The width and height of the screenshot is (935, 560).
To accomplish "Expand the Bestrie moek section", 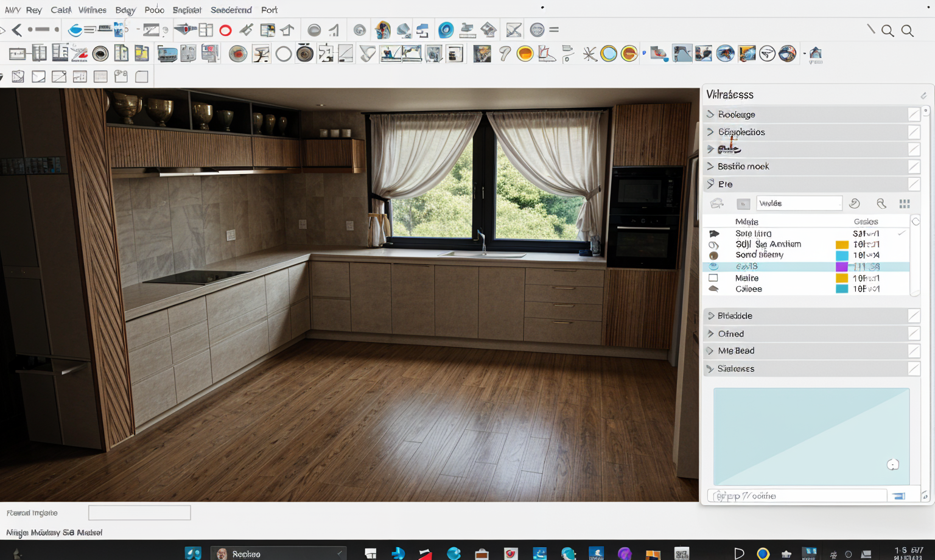I will pos(710,166).
